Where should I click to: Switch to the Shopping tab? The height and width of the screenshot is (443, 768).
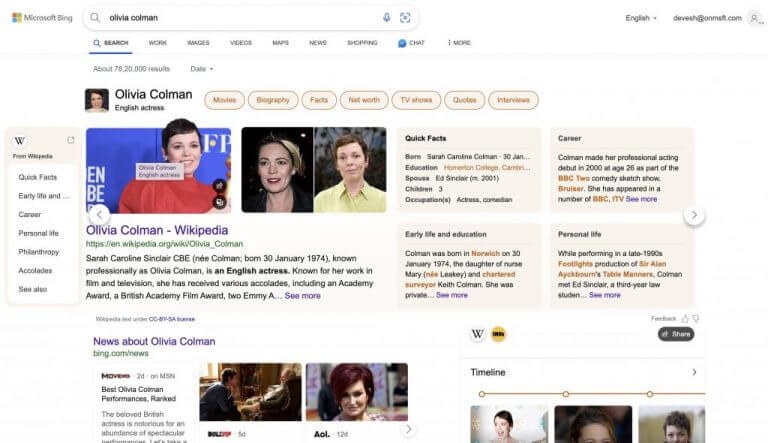[x=362, y=43]
